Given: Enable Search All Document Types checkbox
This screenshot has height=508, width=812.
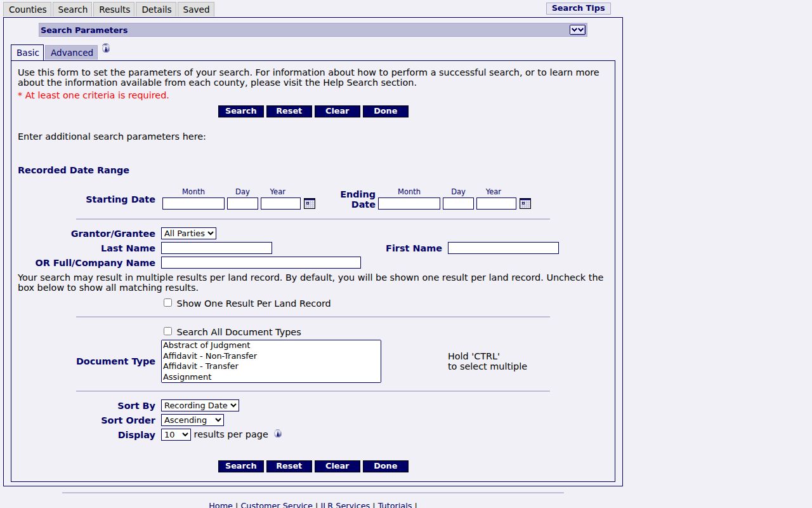Looking at the screenshot, I should pyautogui.click(x=168, y=331).
